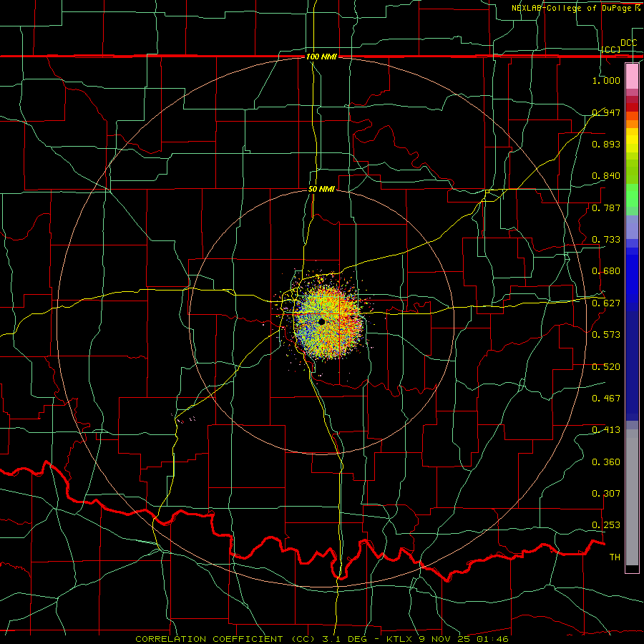Pick the pink swatch at top of color bar
Viewport: 644px width, 644px height.
tap(632, 76)
